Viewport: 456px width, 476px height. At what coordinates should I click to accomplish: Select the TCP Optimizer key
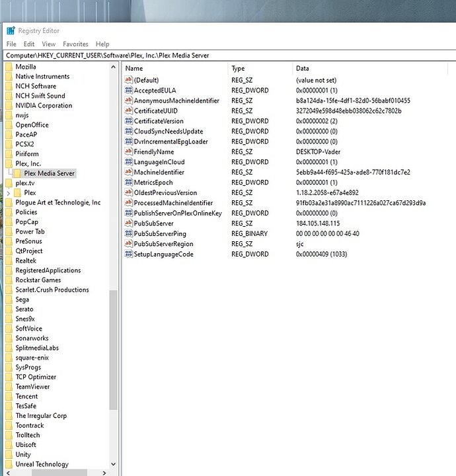[x=36, y=377]
